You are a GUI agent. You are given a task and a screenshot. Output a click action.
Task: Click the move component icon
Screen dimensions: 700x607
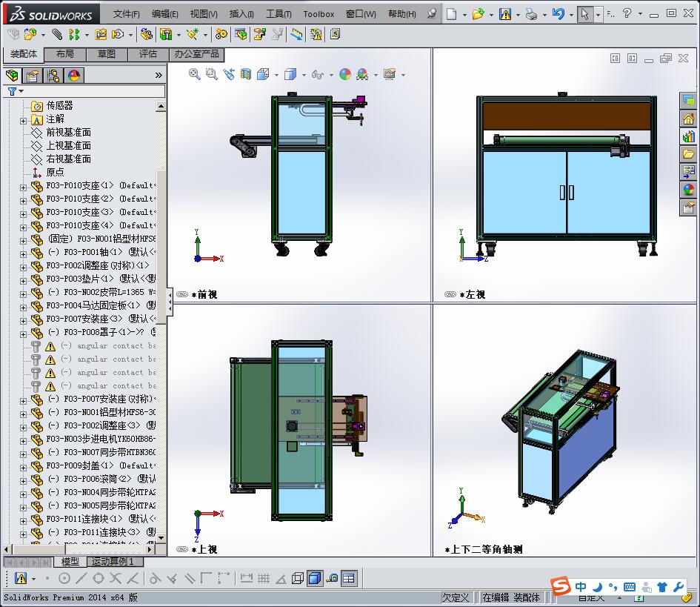[118, 34]
